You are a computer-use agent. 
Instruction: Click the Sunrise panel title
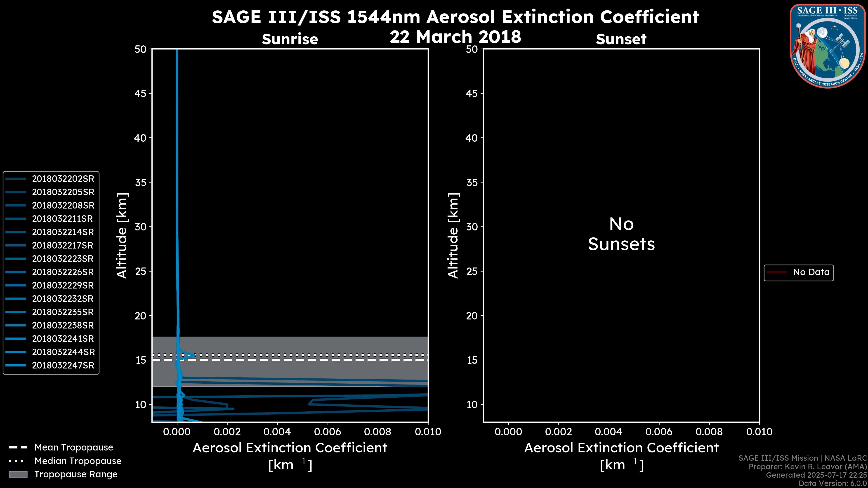(290, 39)
